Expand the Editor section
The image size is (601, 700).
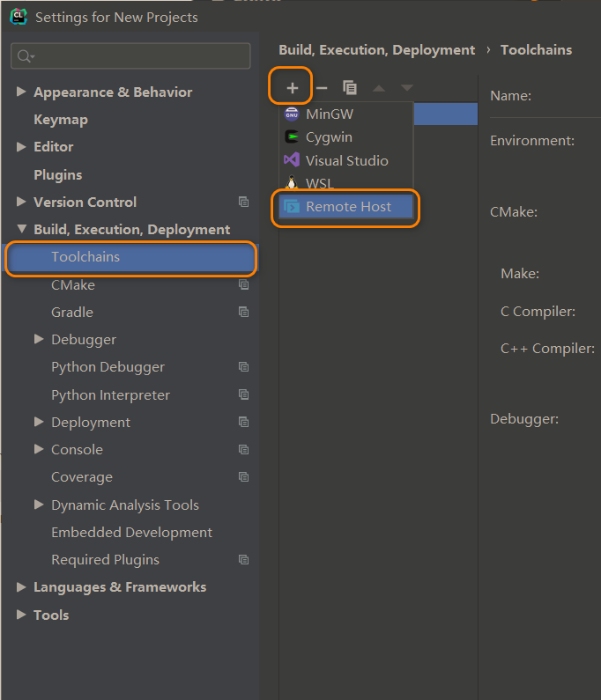click(x=21, y=146)
